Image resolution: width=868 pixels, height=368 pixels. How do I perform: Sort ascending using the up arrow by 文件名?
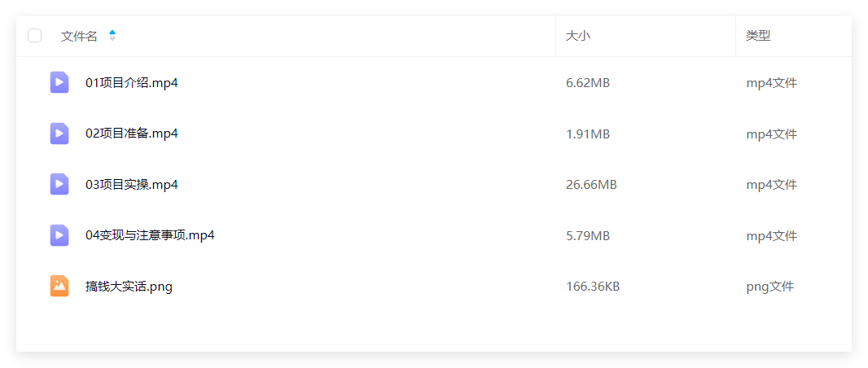pos(112,33)
